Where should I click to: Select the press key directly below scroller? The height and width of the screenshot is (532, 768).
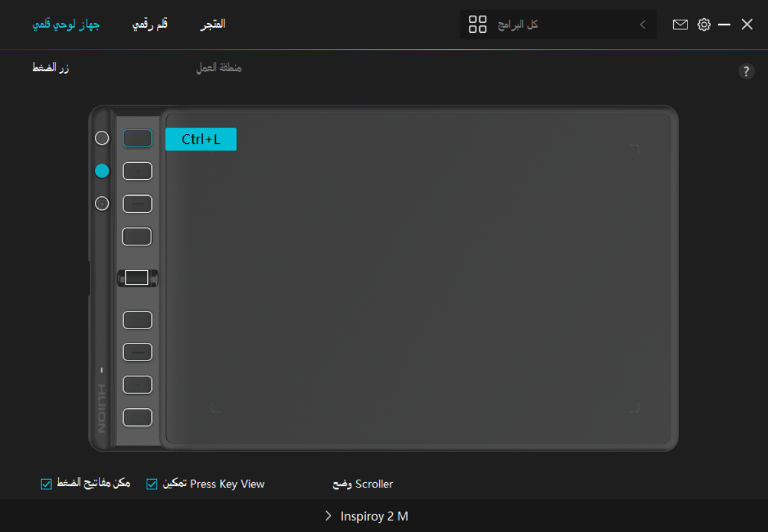click(137, 320)
